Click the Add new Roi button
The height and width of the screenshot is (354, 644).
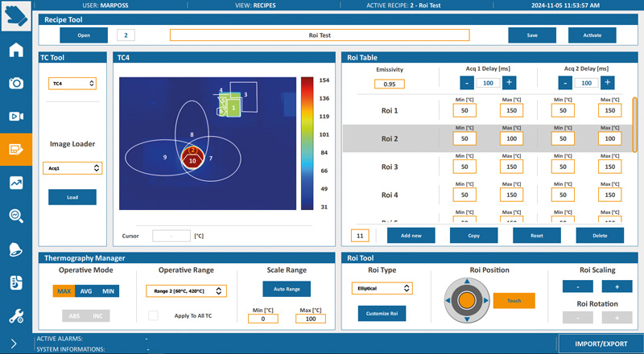pyautogui.click(x=411, y=236)
